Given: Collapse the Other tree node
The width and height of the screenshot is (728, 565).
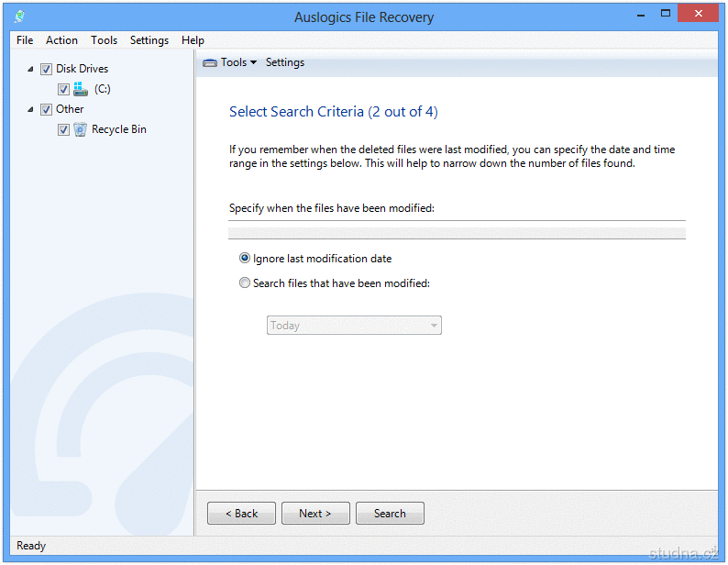Looking at the screenshot, I should [30, 110].
